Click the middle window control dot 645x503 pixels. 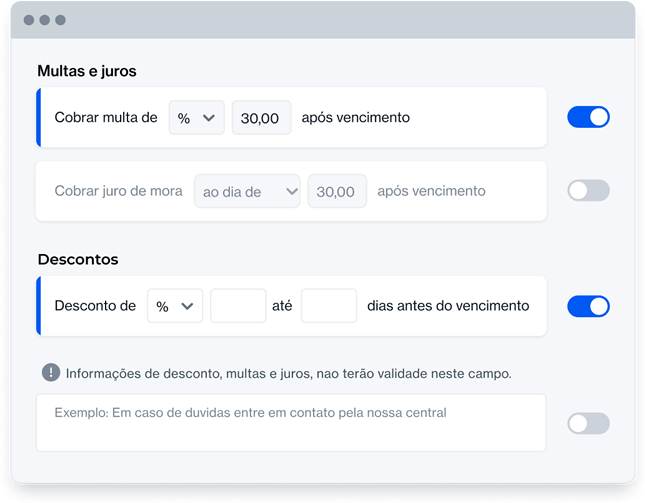pyautogui.click(x=45, y=20)
